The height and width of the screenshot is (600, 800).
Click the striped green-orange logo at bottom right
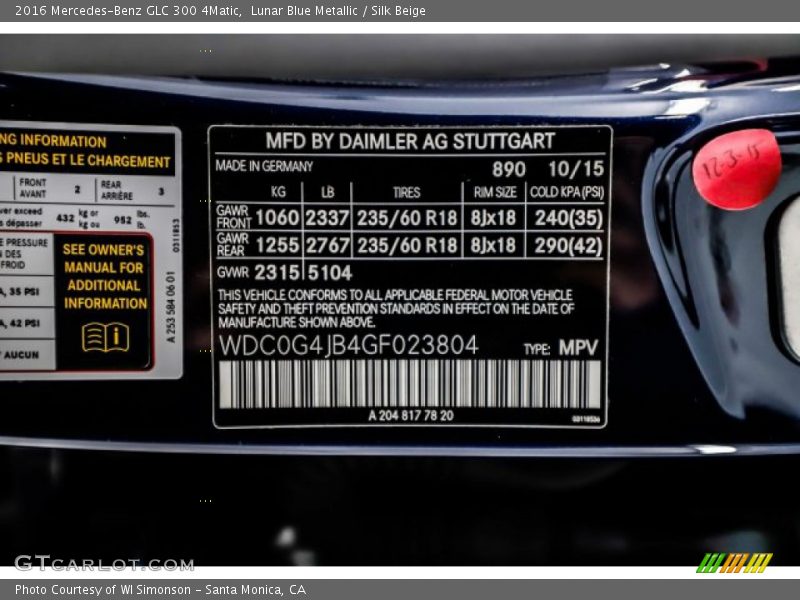click(x=734, y=562)
